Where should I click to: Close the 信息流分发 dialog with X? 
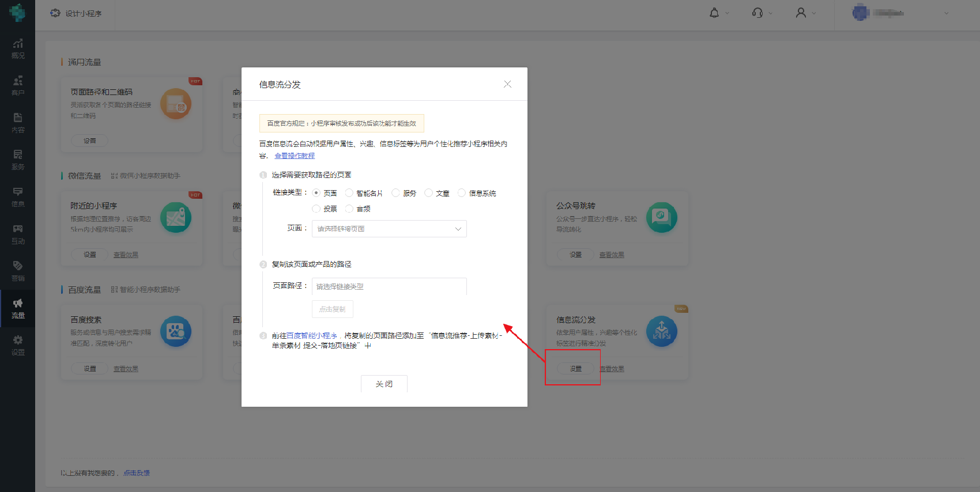pyautogui.click(x=507, y=84)
